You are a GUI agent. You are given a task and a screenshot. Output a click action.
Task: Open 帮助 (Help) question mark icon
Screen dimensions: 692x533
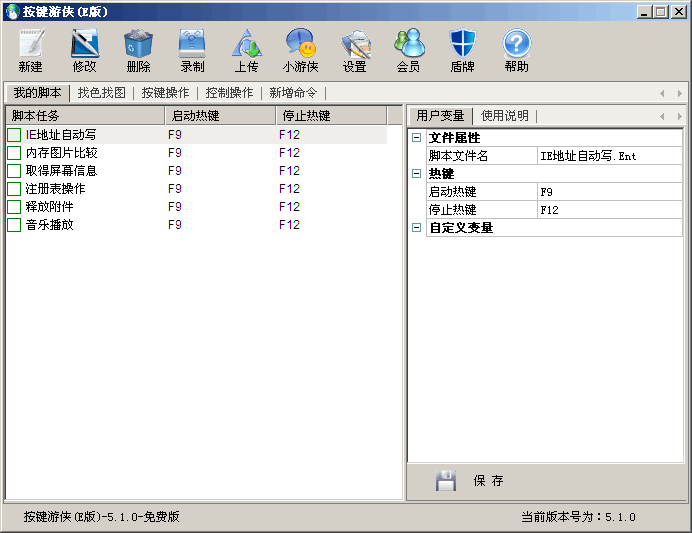pos(516,43)
